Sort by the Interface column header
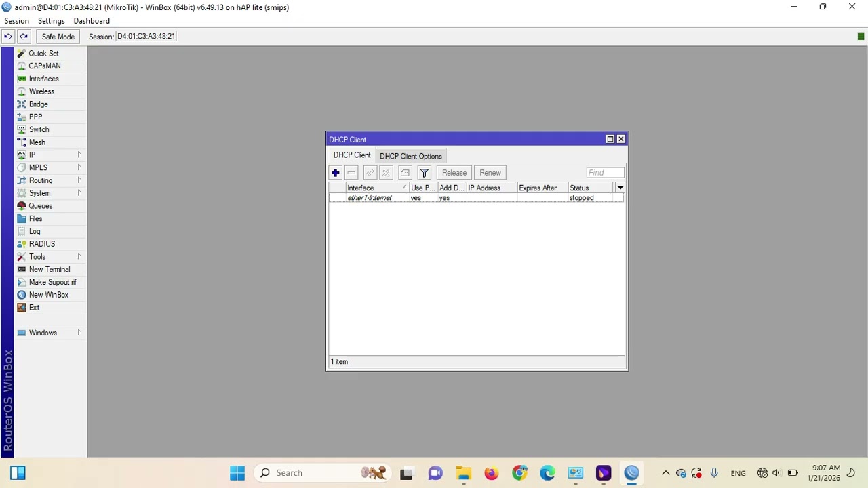The width and height of the screenshot is (868, 488). click(377, 188)
